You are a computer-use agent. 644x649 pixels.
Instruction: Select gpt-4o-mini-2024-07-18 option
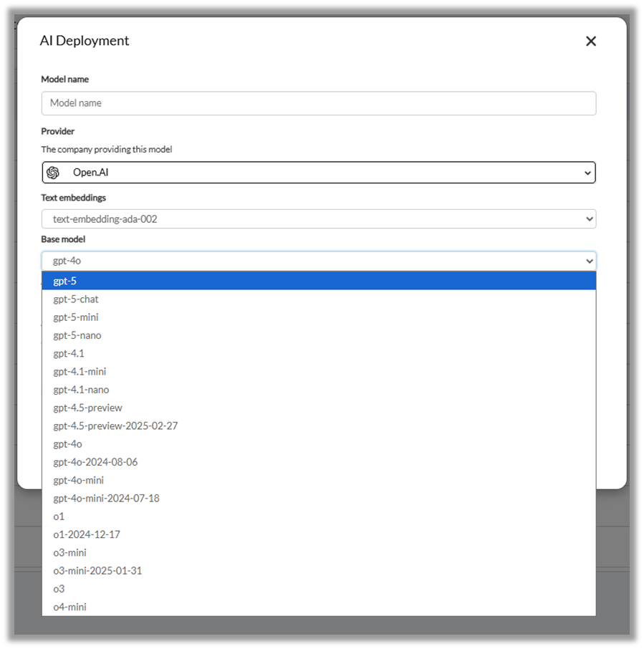(x=319, y=499)
